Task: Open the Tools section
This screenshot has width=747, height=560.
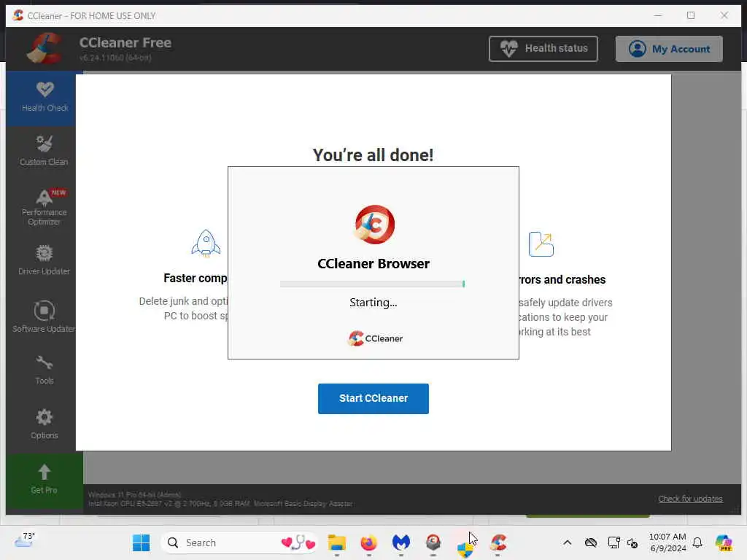Action: (44, 370)
